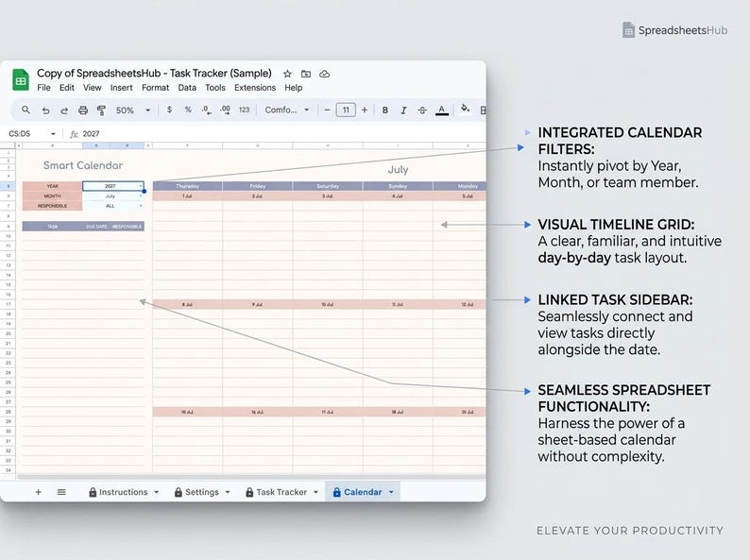Viewport: 750px width, 560px height.
Task: Open the Calendar tab dropdown arrow
Action: tap(391, 492)
